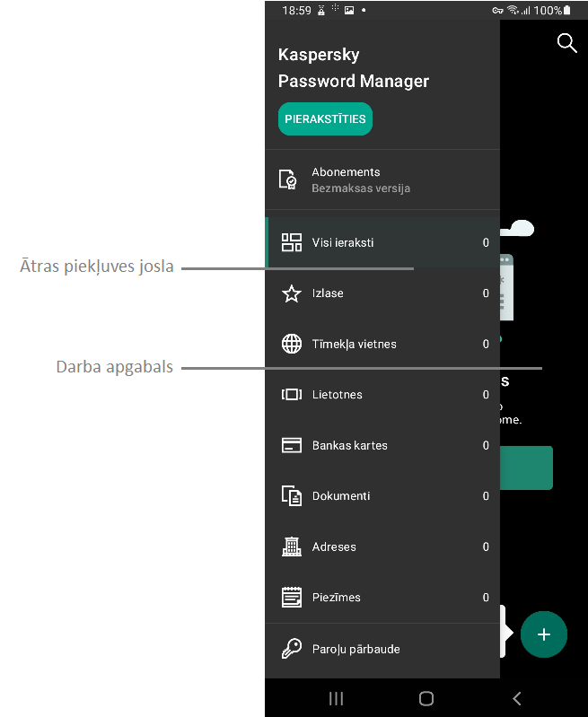The height and width of the screenshot is (717, 588).
Task: Tap the Tīmekļa vietnes globe icon
Action: click(x=292, y=344)
